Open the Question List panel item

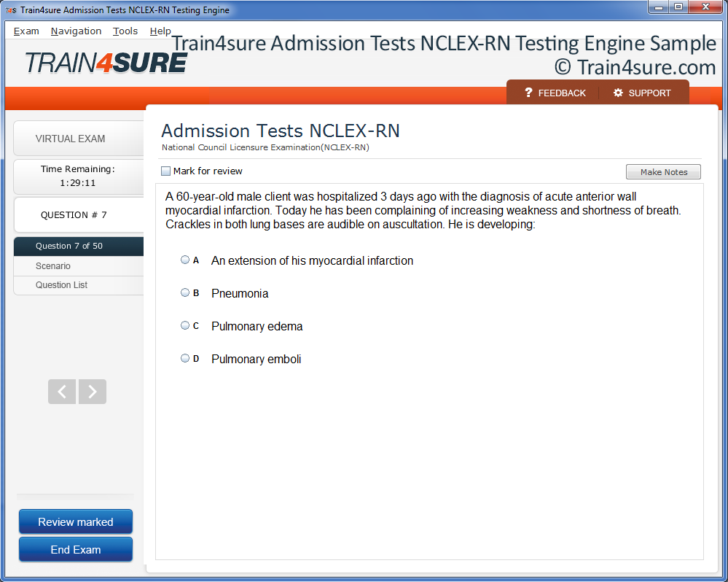coord(79,285)
